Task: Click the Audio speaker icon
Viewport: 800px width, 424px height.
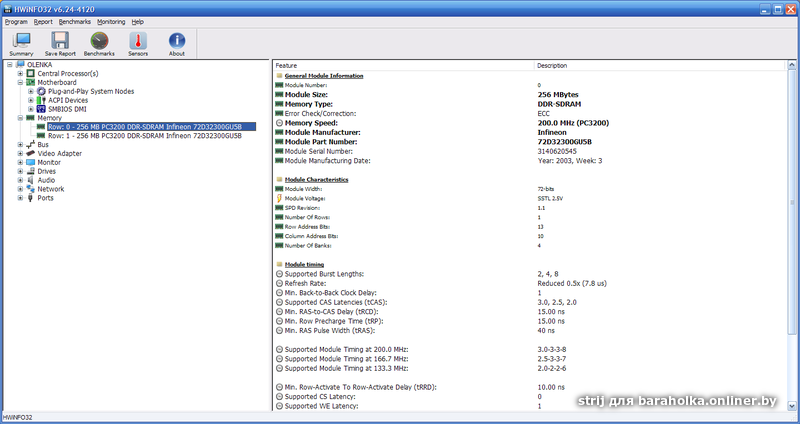Action: point(31,180)
